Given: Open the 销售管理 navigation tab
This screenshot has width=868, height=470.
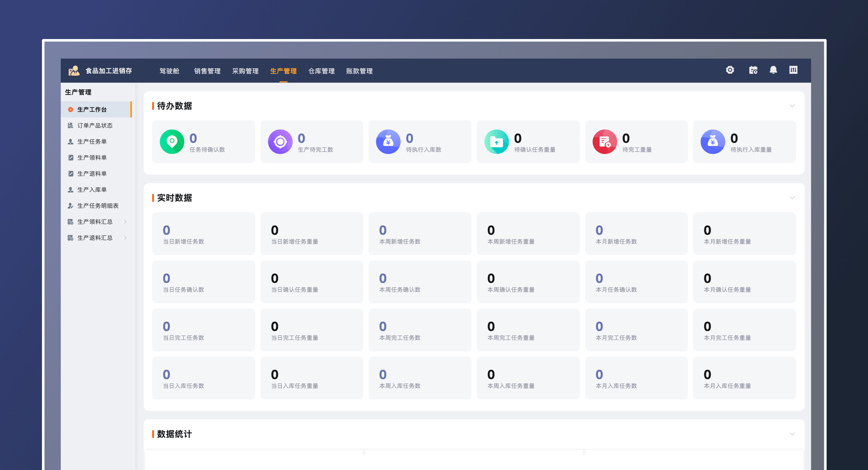Looking at the screenshot, I should point(207,71).
